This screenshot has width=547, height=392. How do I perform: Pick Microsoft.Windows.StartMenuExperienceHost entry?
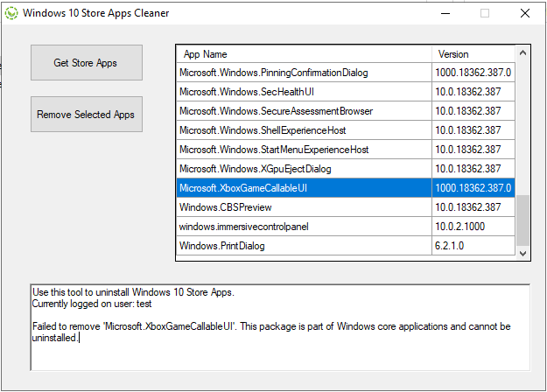pos(346,150)
